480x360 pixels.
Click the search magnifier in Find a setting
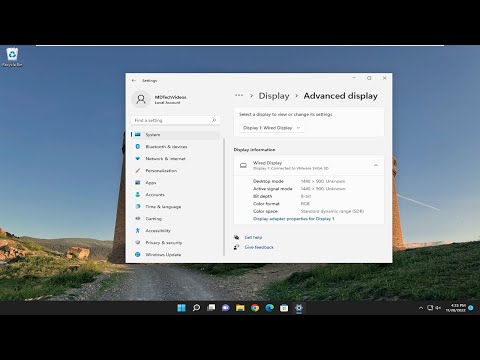pos(214,120)
